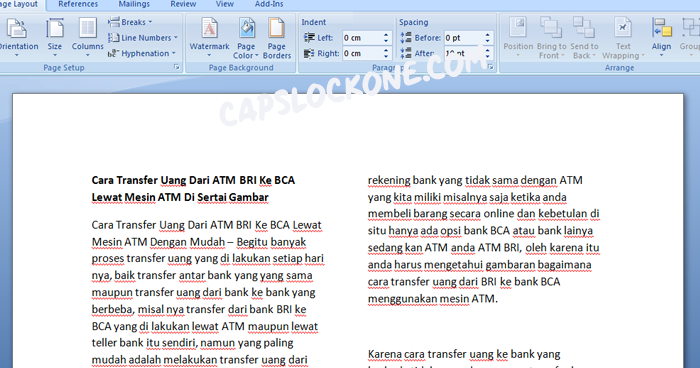Open the page Size options
Screen dimensions: 700x368
55,38
